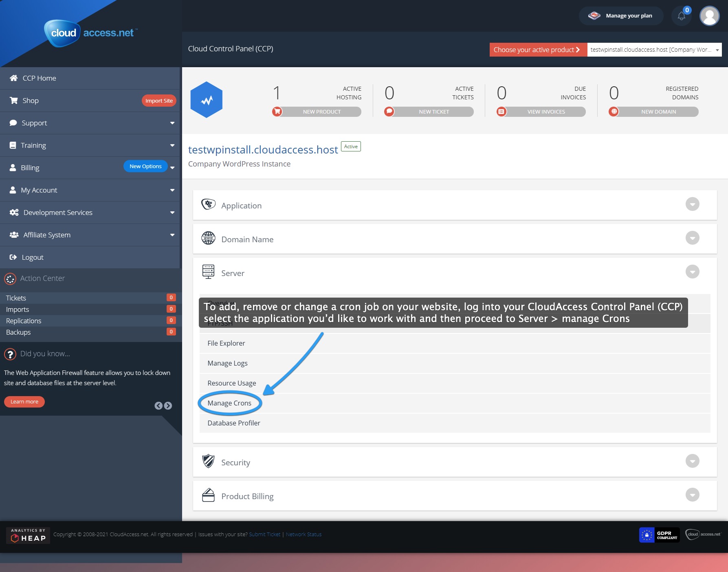
Task: Click the Application section gear icon
Action: pyautogui.click(x=208, y=204)
